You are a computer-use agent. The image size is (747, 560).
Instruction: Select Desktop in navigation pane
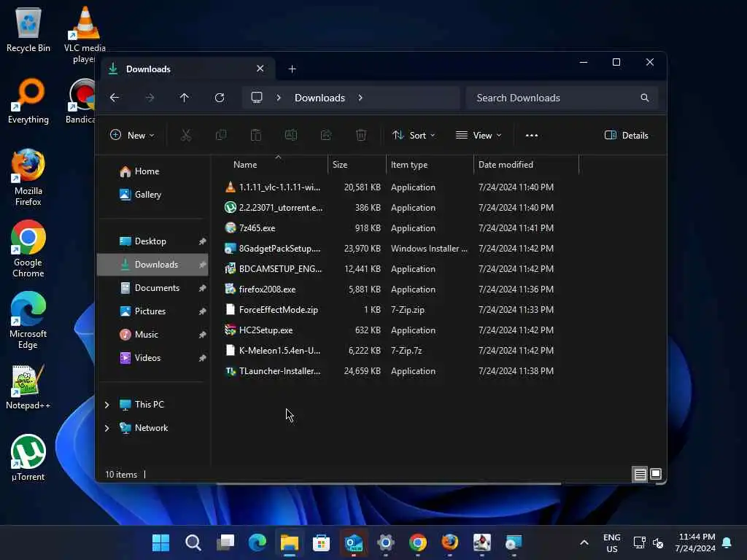pos(152,241)
